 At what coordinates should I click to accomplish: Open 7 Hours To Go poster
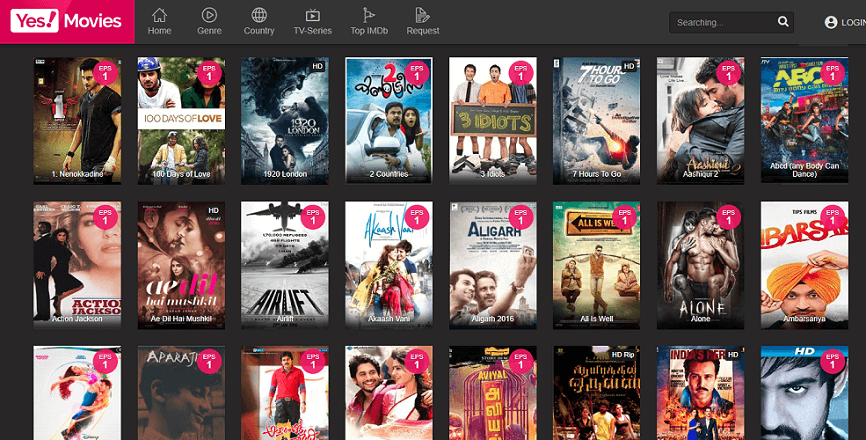(596, 120)
